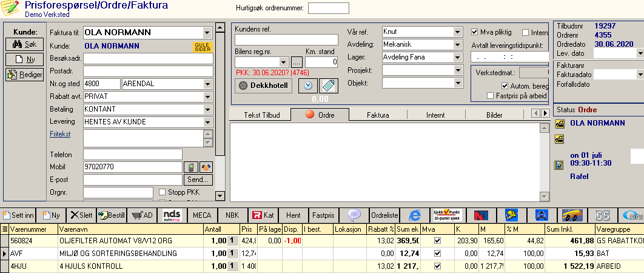Open the Rabatt avt. PRIVAT dropdown
The height and width of the screenshot is (273, 644).
[207, 96]
